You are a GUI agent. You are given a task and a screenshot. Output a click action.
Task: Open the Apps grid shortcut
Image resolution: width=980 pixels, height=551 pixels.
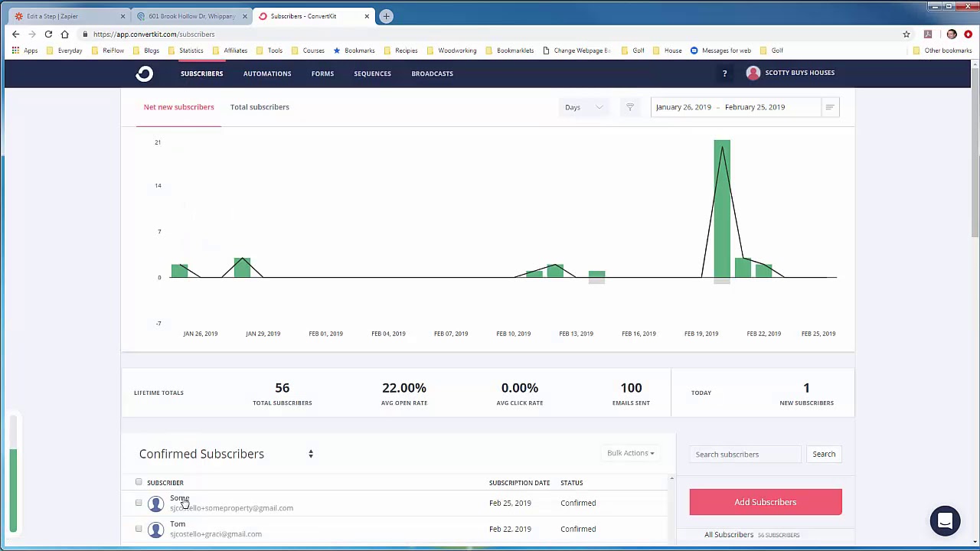[x=24, y=51]
